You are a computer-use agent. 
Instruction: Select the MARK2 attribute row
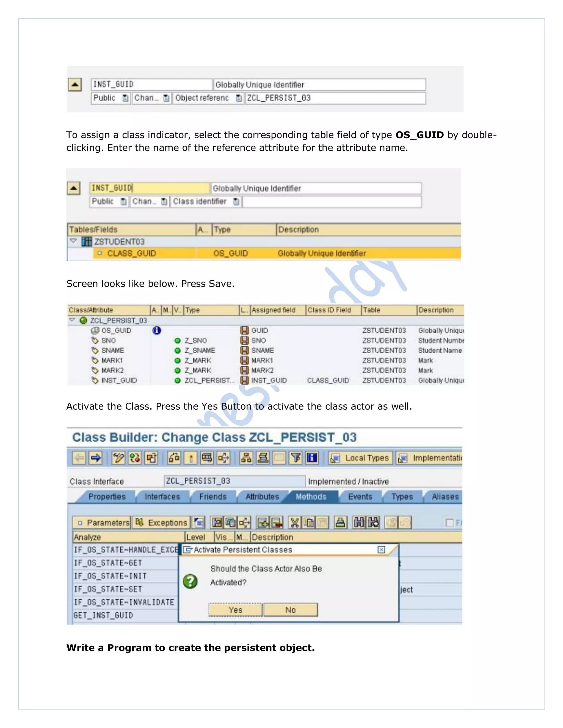(x=266, y=370)
